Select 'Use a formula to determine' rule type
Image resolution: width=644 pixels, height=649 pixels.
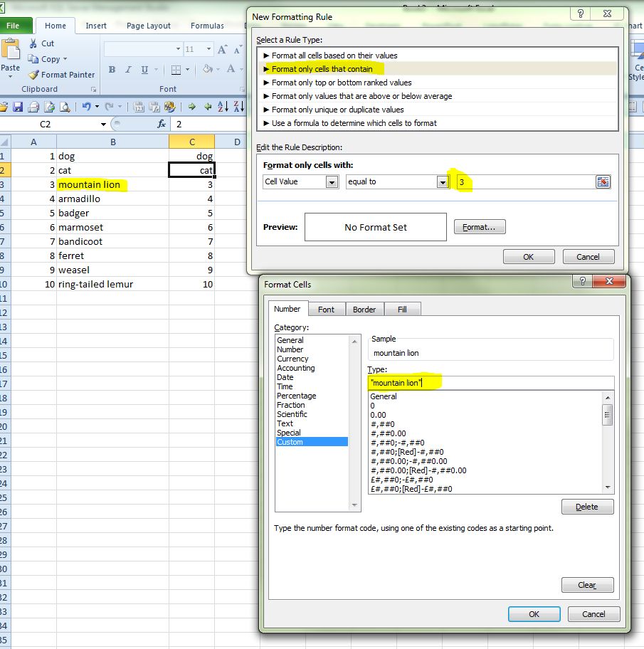pos(438,123)
